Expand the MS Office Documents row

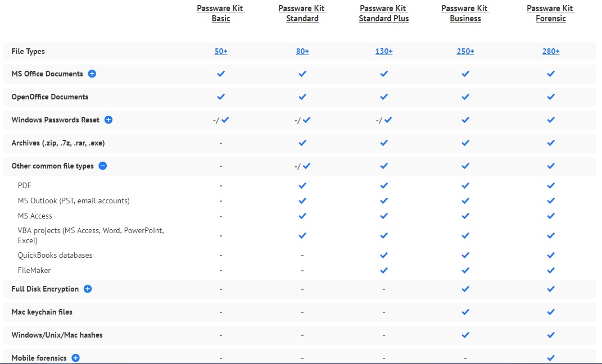coord(92,74)
